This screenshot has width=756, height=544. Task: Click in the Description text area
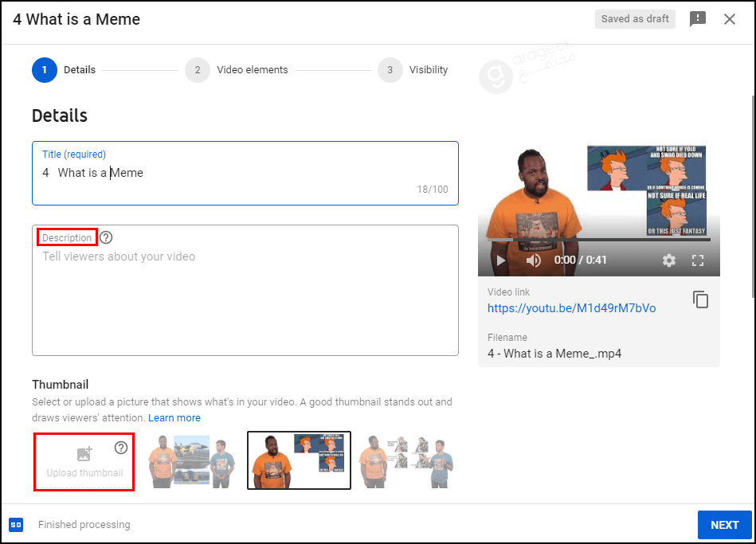(x=245, y=291)
